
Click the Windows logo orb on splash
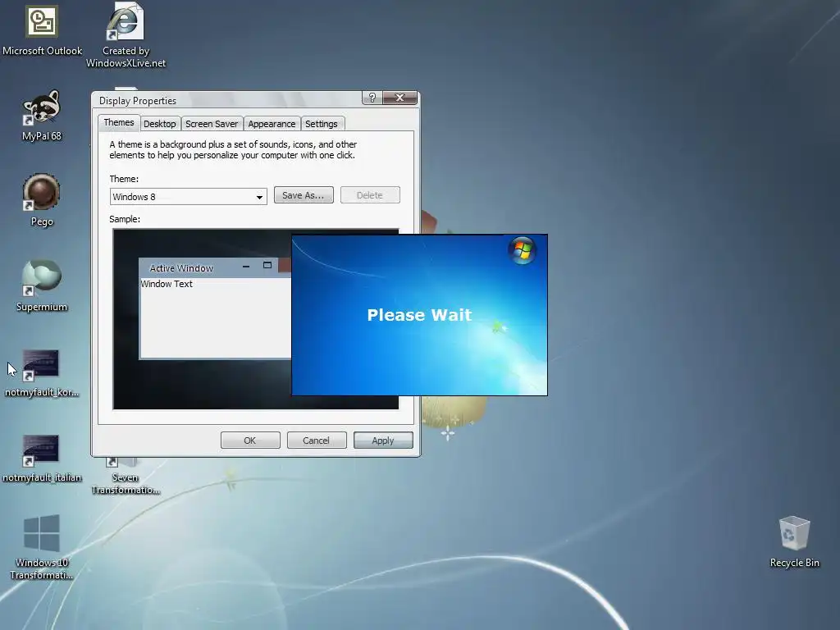click(522, 250)
